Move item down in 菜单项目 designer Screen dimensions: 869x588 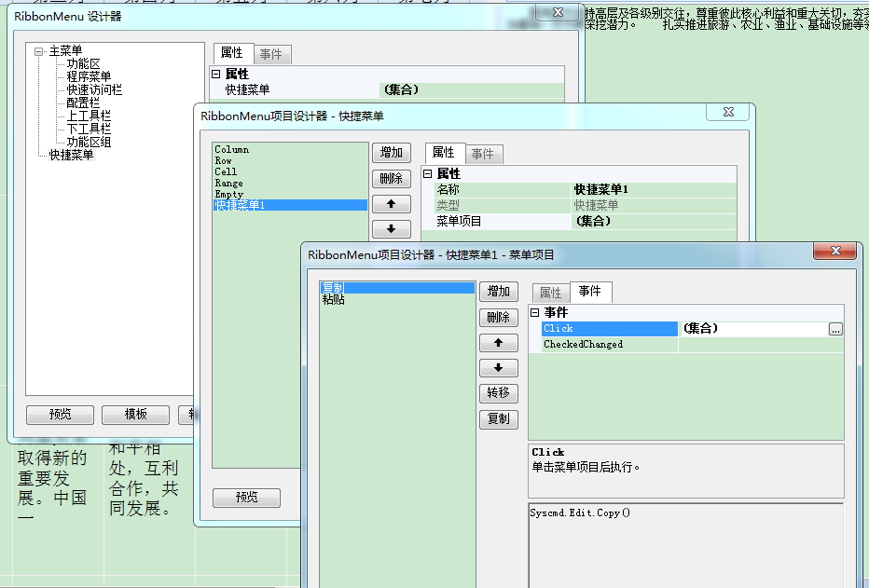click(x=498, y=368)
